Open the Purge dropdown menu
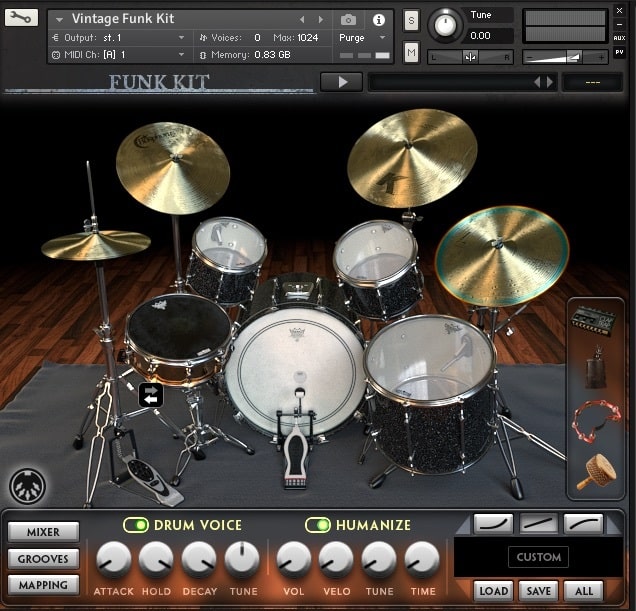 363,37
